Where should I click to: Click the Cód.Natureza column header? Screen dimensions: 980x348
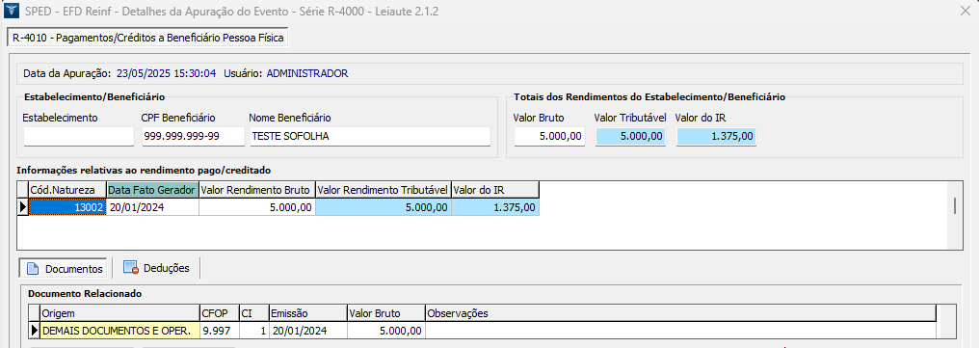[x=66, y=189]
